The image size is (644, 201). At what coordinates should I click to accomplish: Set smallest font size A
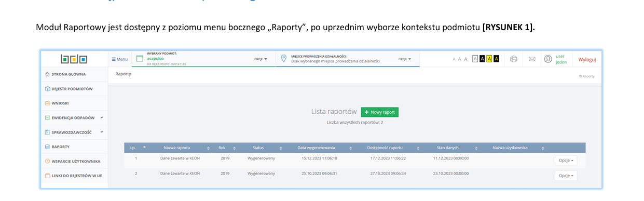click(x=454, y=59)
